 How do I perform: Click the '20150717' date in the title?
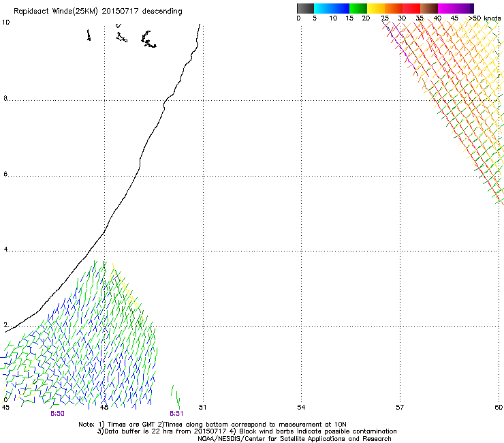(120, 11)
